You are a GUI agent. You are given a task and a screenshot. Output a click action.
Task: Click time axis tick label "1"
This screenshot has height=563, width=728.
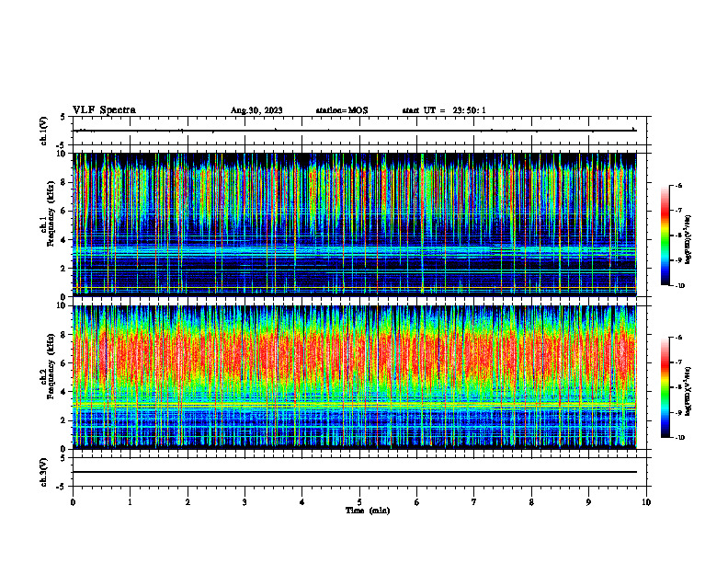(130, 502)
